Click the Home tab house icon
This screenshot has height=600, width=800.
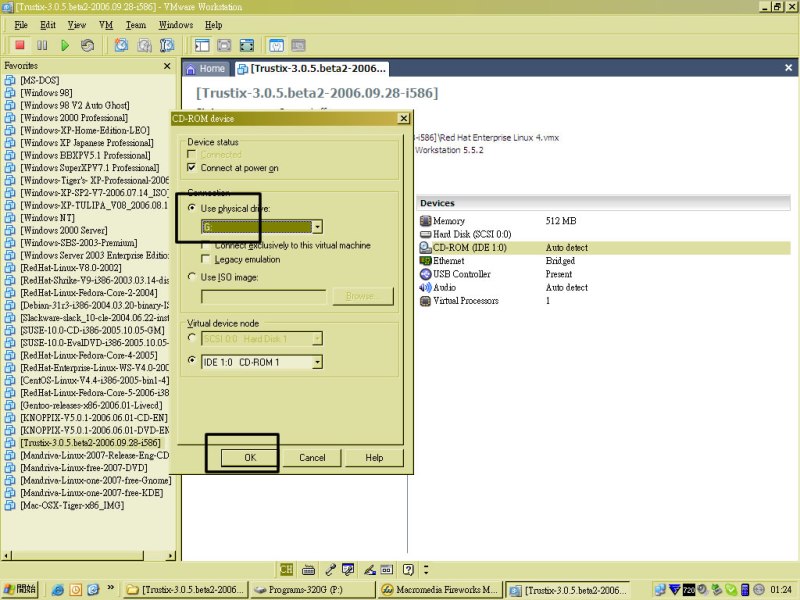click(x=191, y=69)
